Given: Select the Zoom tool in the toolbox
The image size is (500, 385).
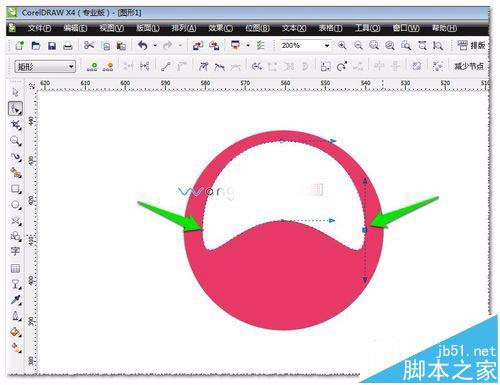Looking at the screenshot, I should (15, 141).
